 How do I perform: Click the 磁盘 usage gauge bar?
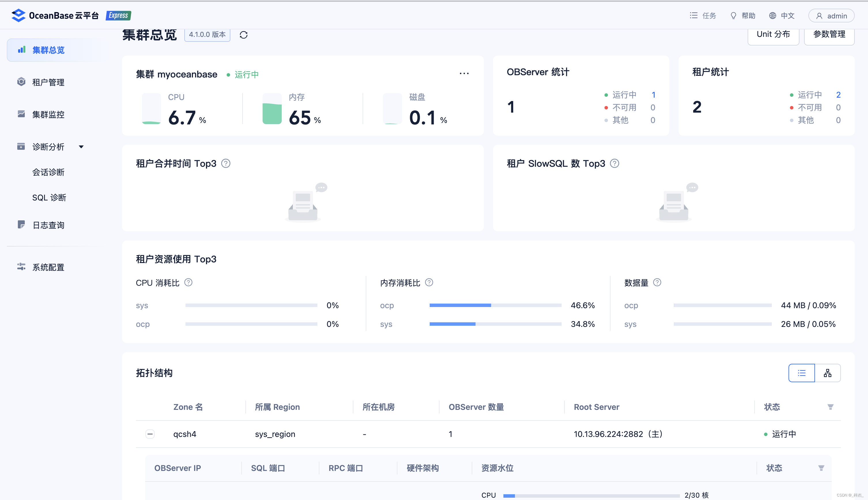pyautogui.click(x=393, y=109)
